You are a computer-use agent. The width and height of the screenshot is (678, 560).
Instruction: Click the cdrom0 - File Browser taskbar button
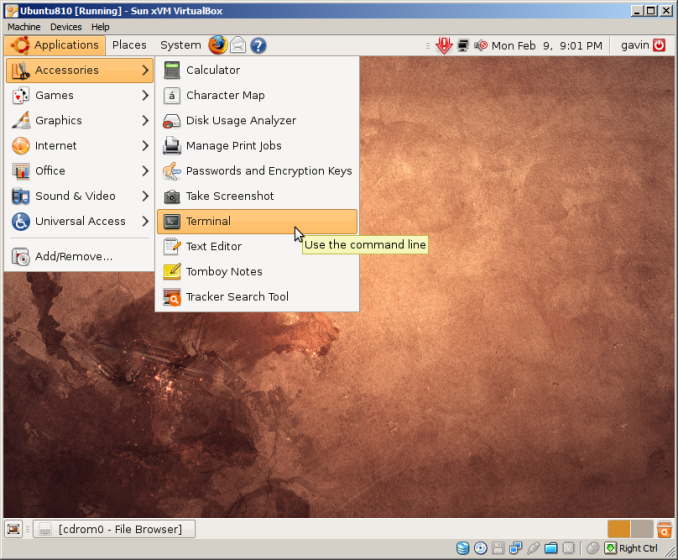tap(114, 529)
